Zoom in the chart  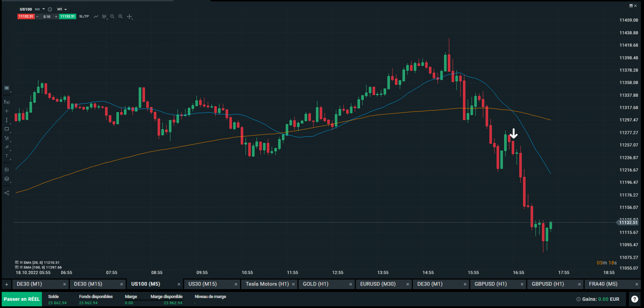pyautogui.click(x=121, y=16)
